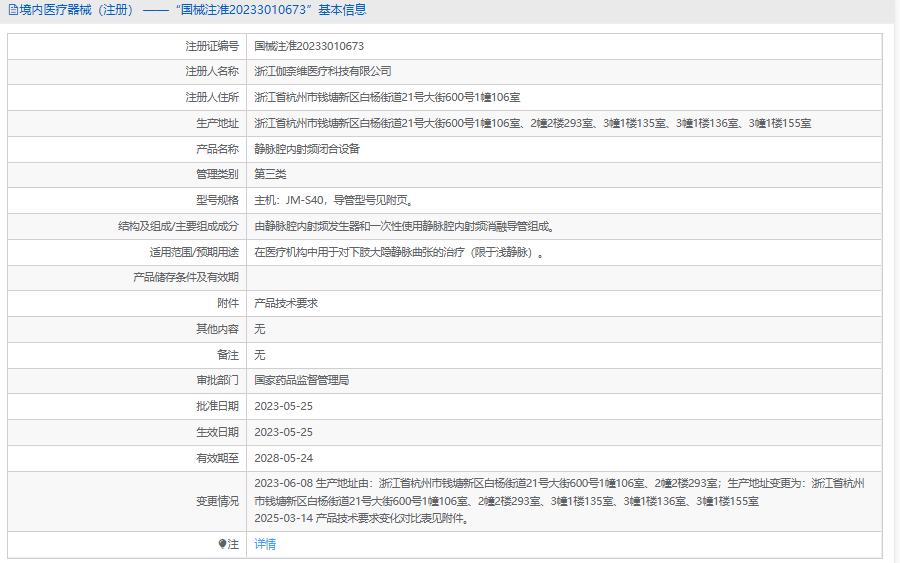Select the 其他内容 label cell
This screenshot has height=563, width=900.
point(217,329)
